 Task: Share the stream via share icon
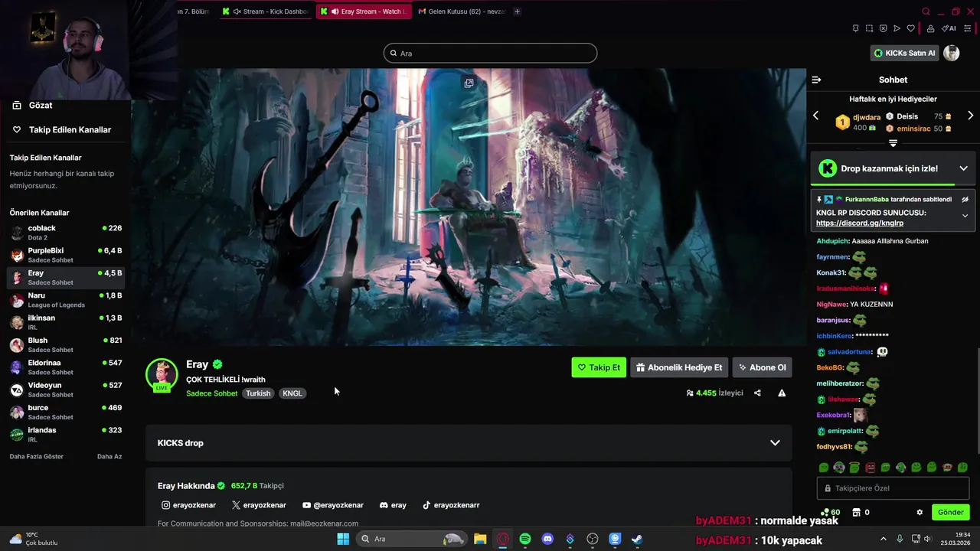pyautogui.click(x=757, y=393)
